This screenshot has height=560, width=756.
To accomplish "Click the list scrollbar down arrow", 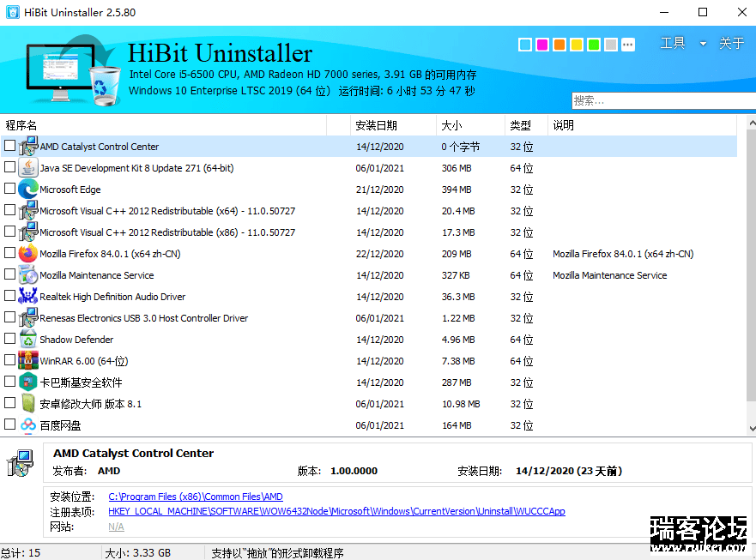I will coord(752,428).
